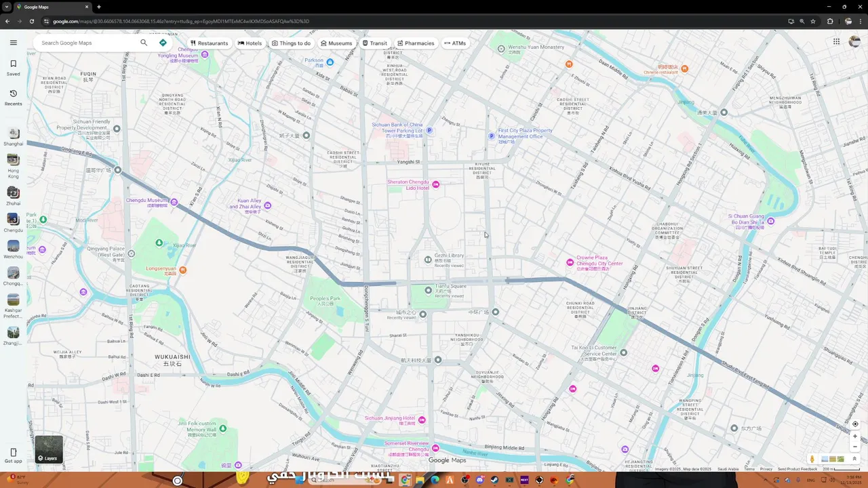This screenshot has width=868, height=488.
Task: Bookmark this page with the star icon
Action: 813,21
